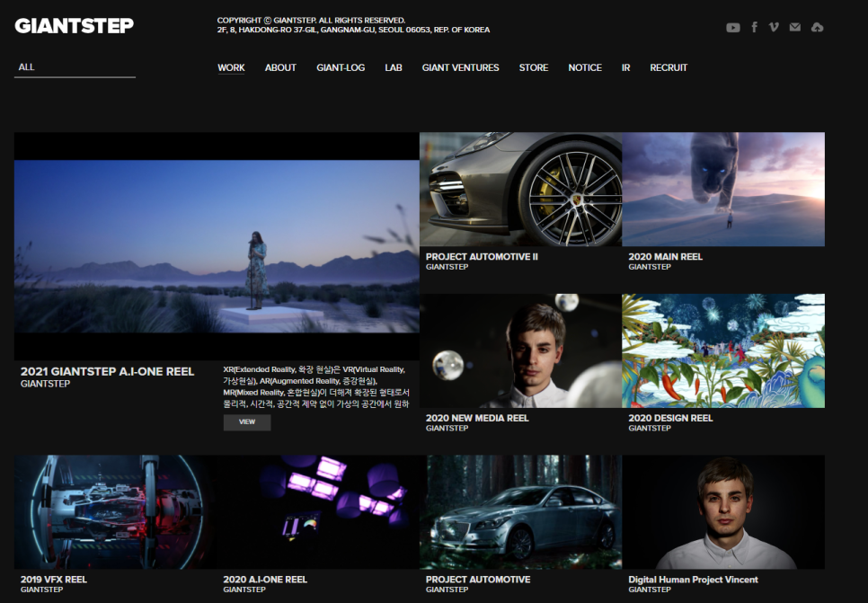Open the Vimeo icon link

[x=774, y=27]
